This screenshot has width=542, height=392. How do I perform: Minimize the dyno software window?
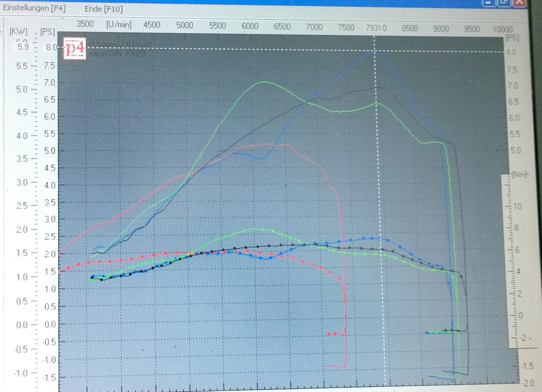490,3
